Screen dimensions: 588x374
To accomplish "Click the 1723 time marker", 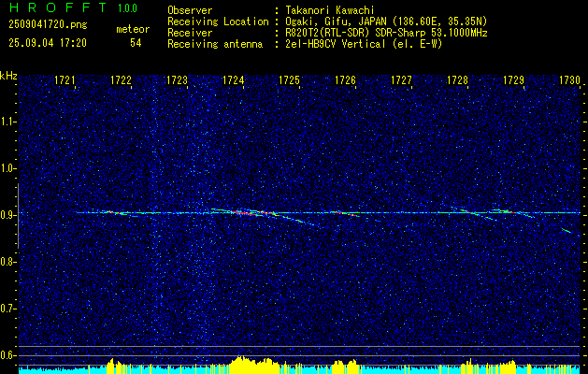I will coord(177,80).
